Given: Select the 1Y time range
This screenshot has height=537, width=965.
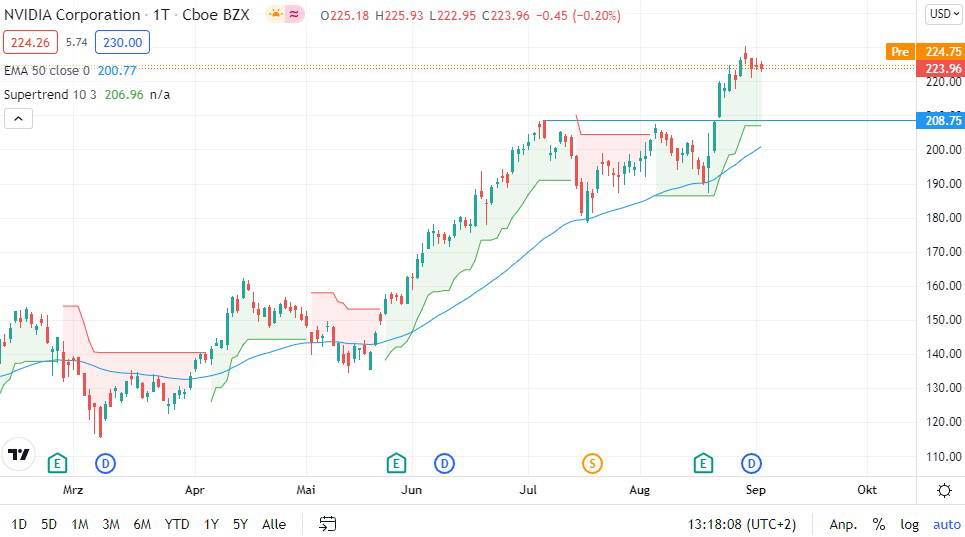Looking at the screenshot, I should [x=211, y=525].
